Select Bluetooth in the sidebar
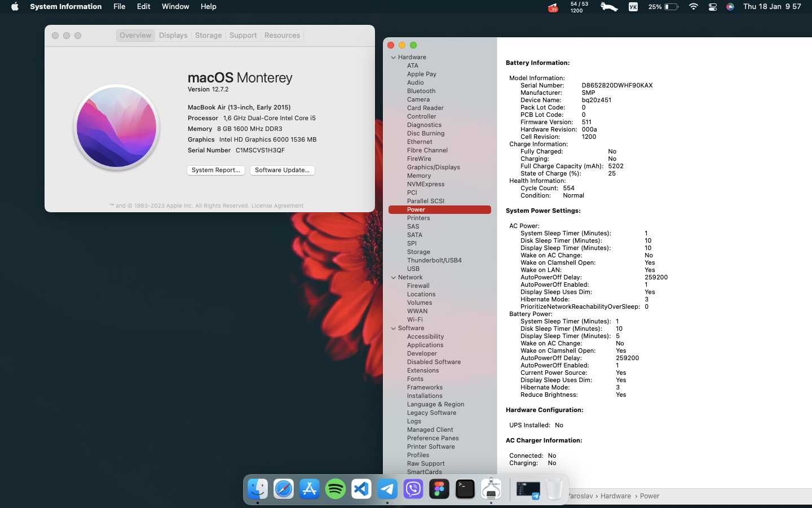This screenshot has height=508, width=812. [x=421, y=91]
